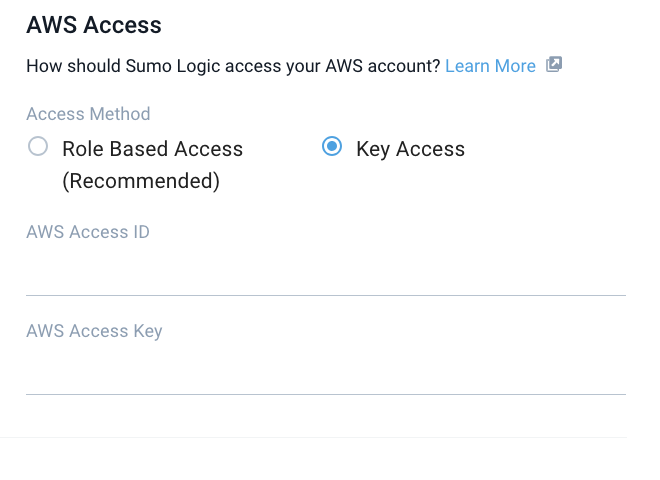Click the external link icon beside Learn More
Screen dimensions: 660x480
coord(554,65)
